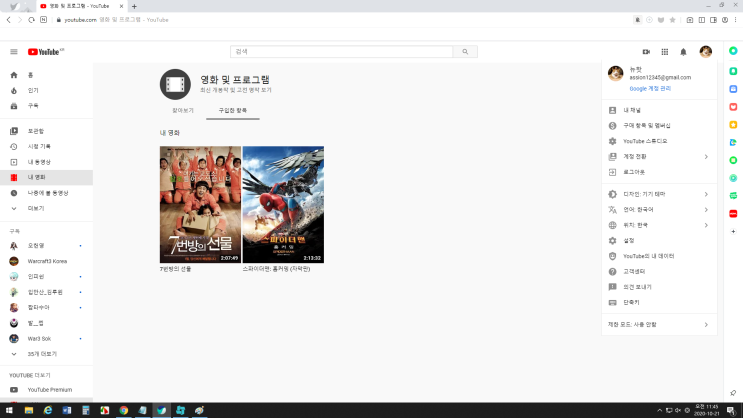Image resolution: width=743 pixels, height=418 pixels.
Task: Open "스파이더맨: 홈커밍 (자막판)" title link
Action: pyautogui.click(x=276, y=269)
